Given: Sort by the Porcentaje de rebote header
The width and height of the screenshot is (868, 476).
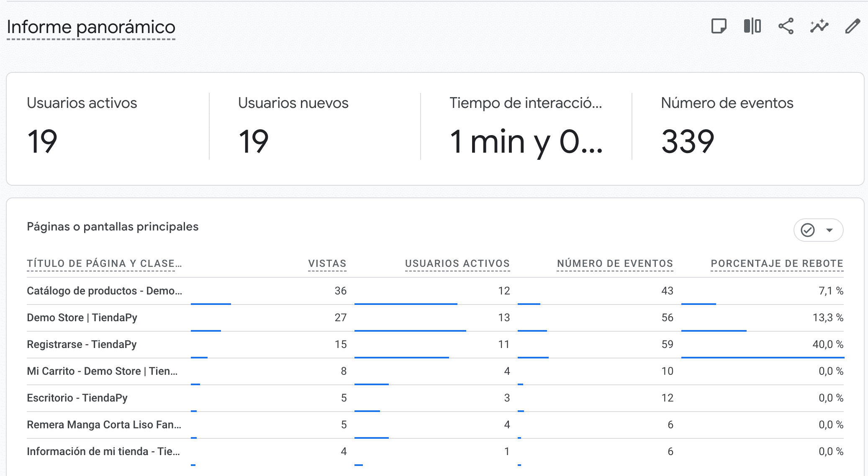Looking at the screenshot, I should (x=777, y=264).
